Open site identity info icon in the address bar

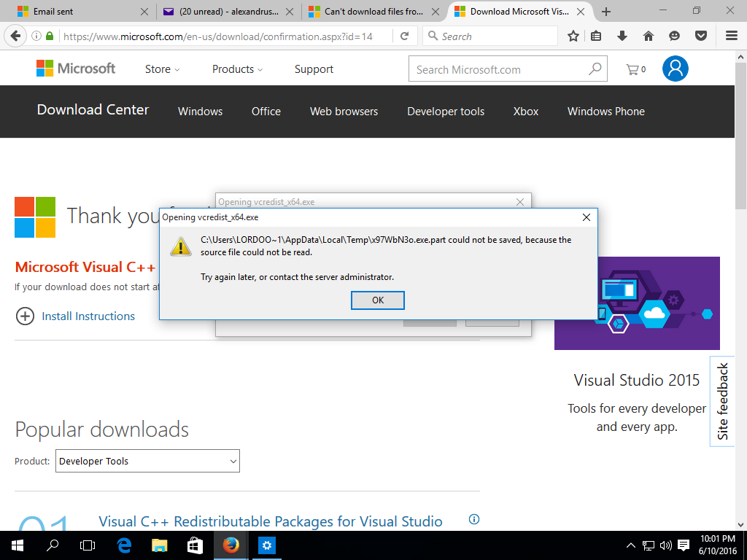pyautogui.click(x=36, y=36)
